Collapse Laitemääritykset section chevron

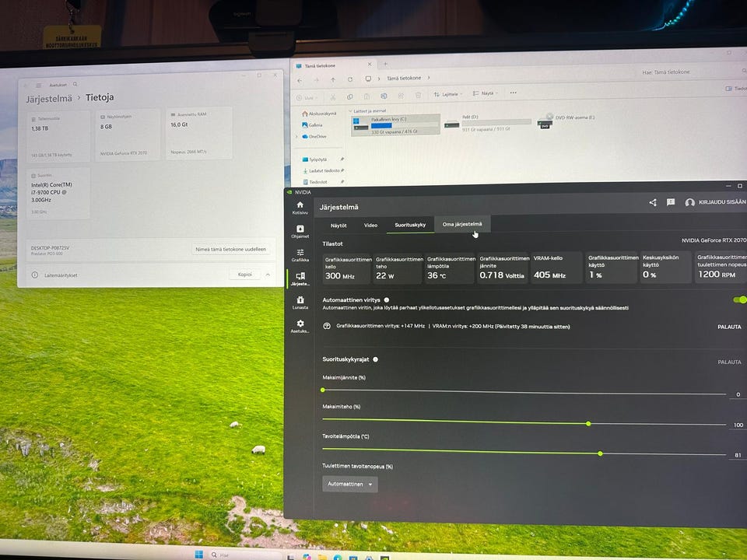268,275
